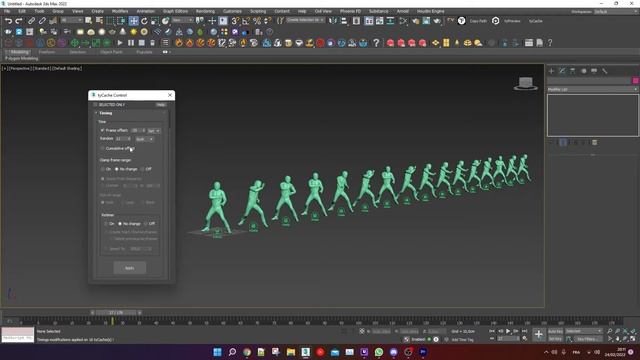Click the tyCache Control panel scrollbar
This screenshot has width=640, height=360.
pos(169,118)
